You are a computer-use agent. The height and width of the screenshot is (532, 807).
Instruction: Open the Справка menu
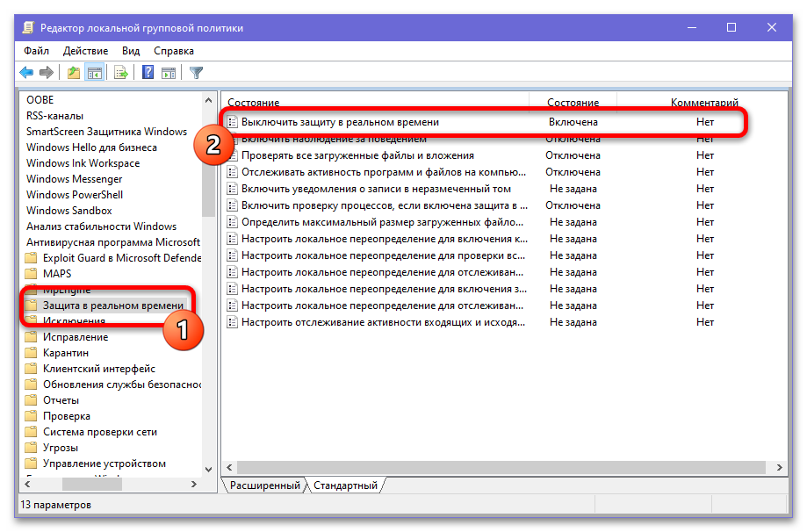[x=174, y=51]
